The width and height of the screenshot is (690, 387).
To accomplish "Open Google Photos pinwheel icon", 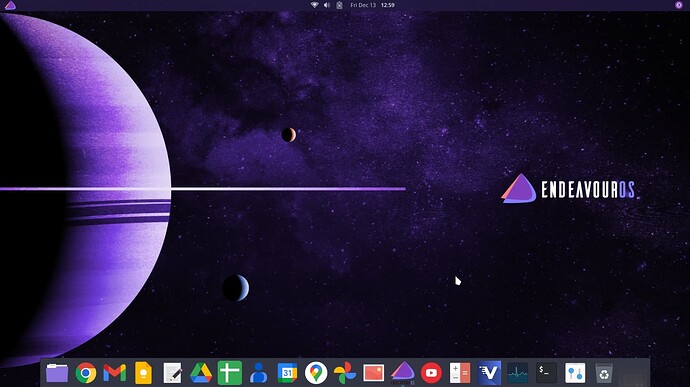I will coord(345,373).
